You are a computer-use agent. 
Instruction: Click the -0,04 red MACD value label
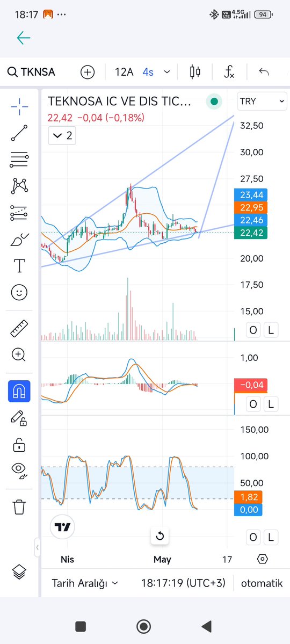pos(251,385)
